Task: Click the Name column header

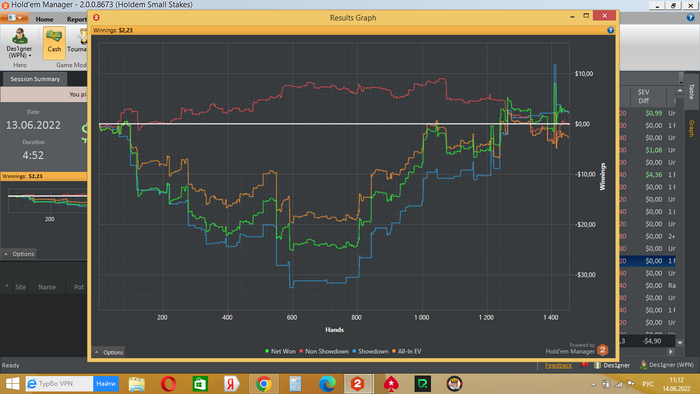Action: [47, 287]
